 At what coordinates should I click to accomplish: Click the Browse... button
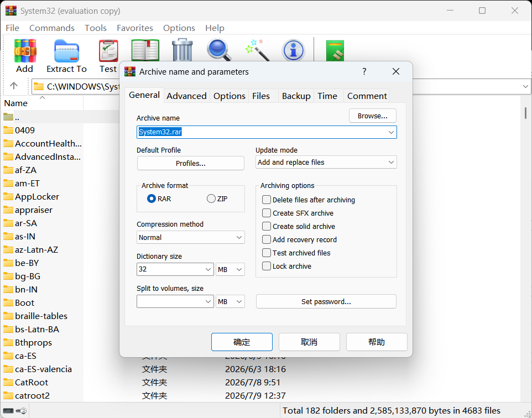point(373,116)
